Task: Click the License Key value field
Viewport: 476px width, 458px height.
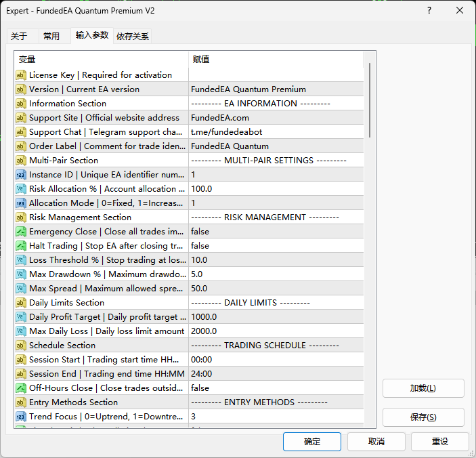Action: [276, 75]
